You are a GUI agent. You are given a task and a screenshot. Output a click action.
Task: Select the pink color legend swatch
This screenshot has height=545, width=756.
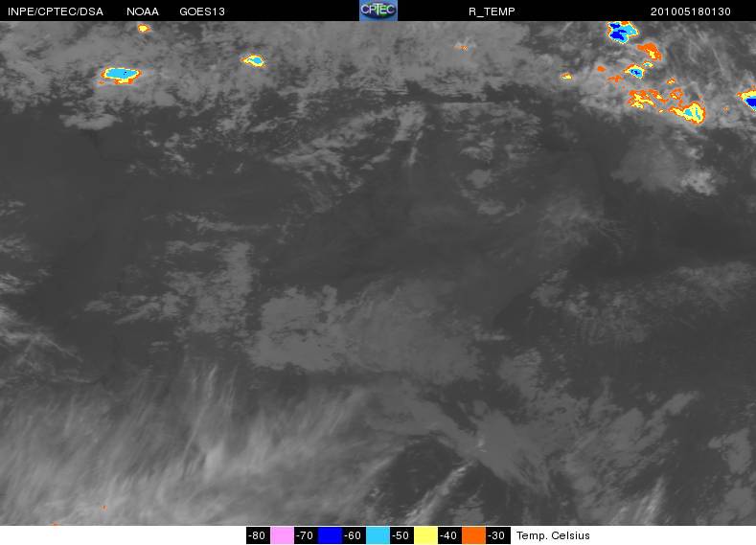(282, 535)
